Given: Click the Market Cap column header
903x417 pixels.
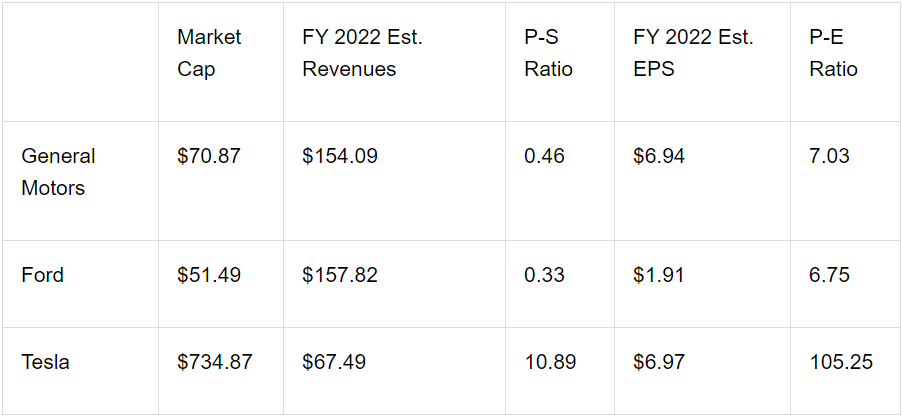Looking at the screenshot, I should tap(209, 53).
